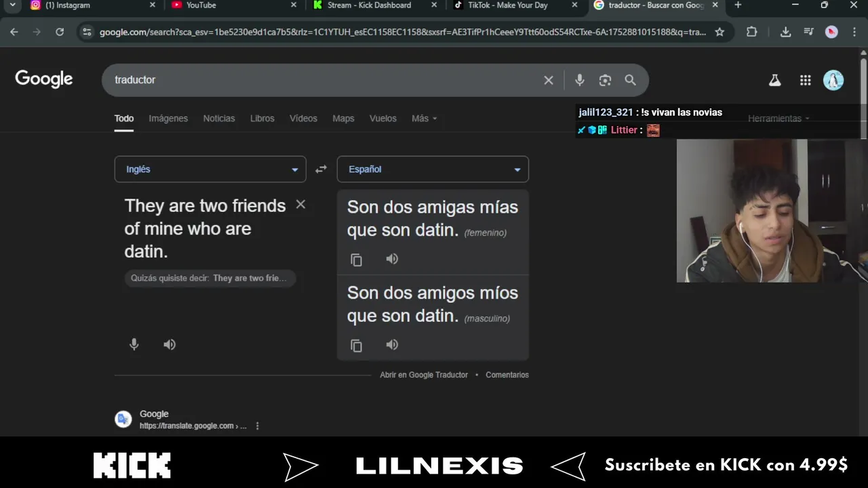Switch to the Instagram browser tab
This screenshot has height=488, width=868.
coord(94,5)
